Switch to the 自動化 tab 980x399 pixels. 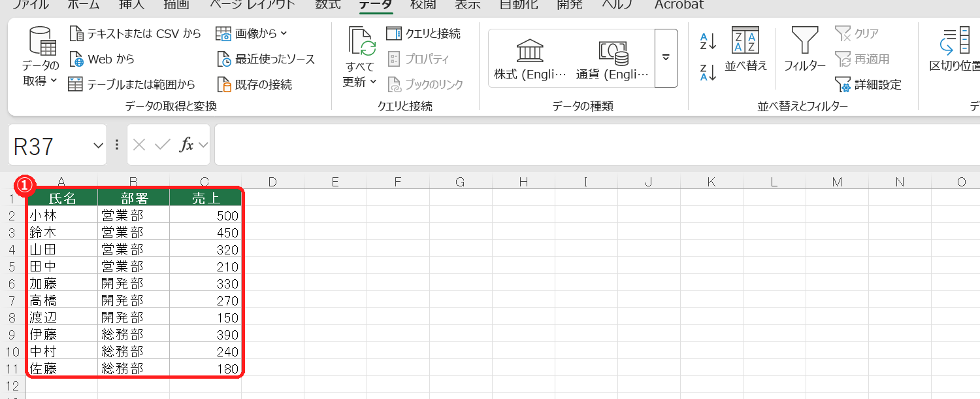519,5
